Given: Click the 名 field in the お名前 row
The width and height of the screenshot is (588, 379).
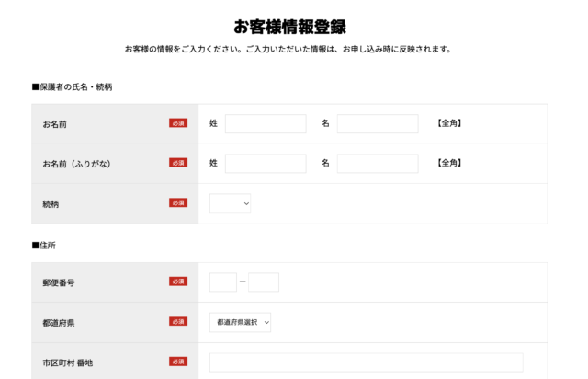Looking at the screenshot, I should pyautogui.click(x=377, y=123).
